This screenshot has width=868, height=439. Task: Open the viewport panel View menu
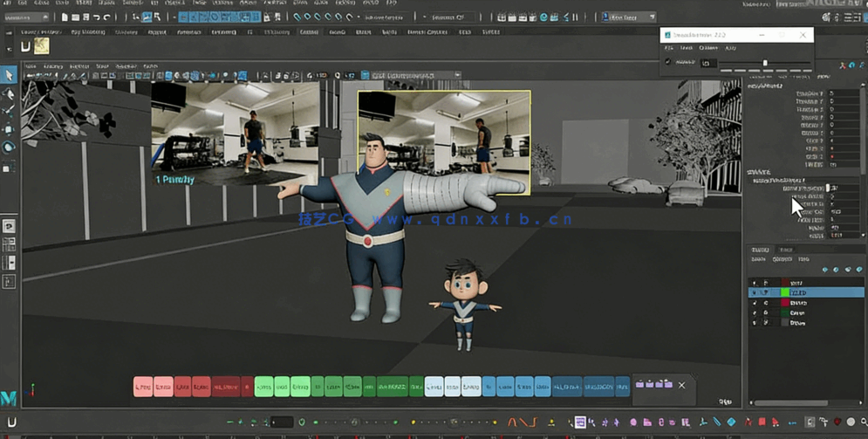pyautogui.click(x=31, y=66)
